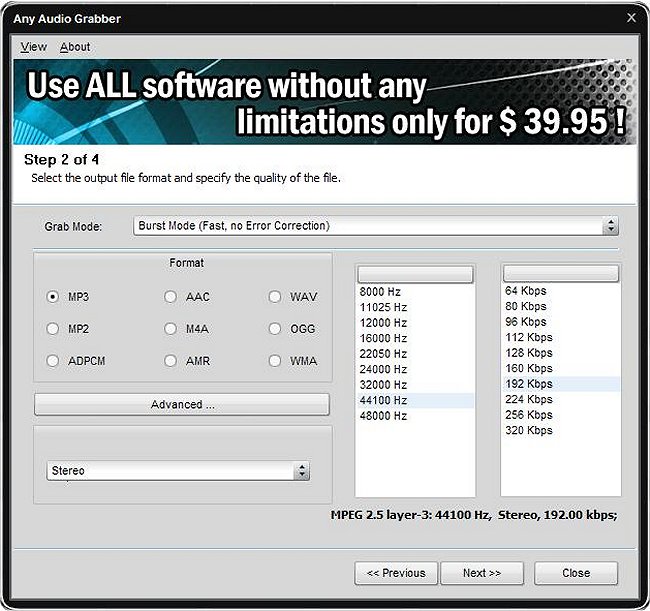
Task: Select ADPCM format radio button
Action: click(53, 361)
